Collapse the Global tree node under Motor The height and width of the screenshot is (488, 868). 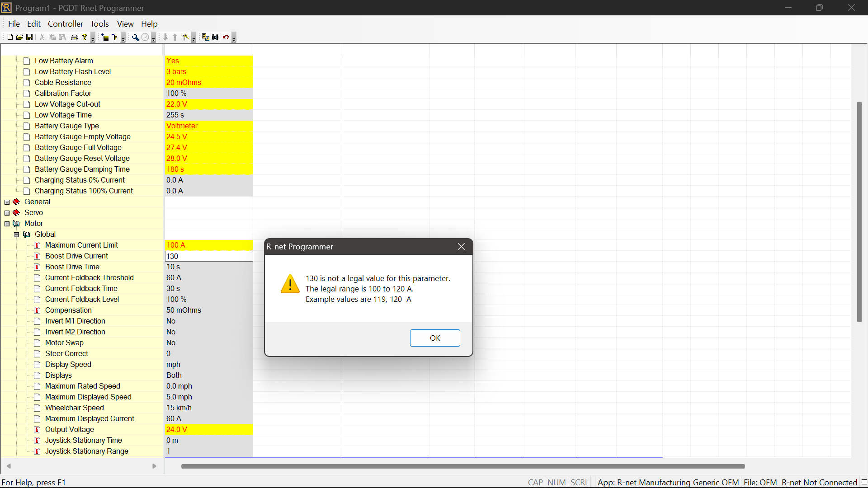[17, 235]
